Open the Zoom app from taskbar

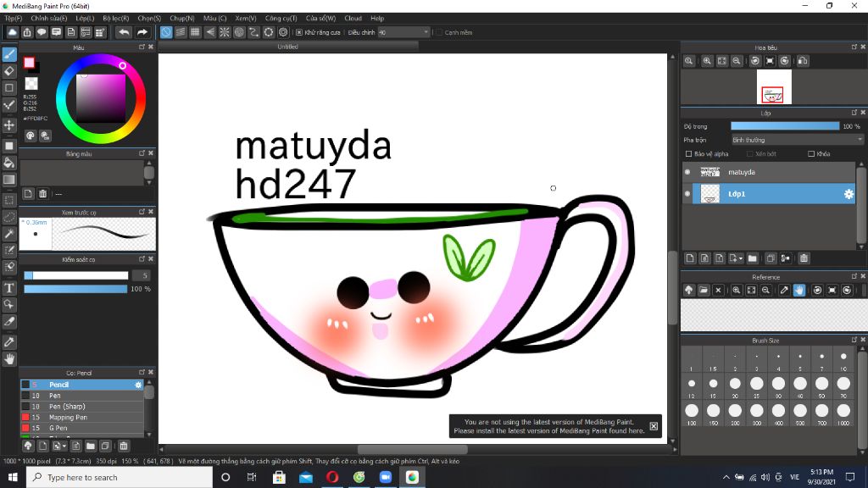(386, 477)
